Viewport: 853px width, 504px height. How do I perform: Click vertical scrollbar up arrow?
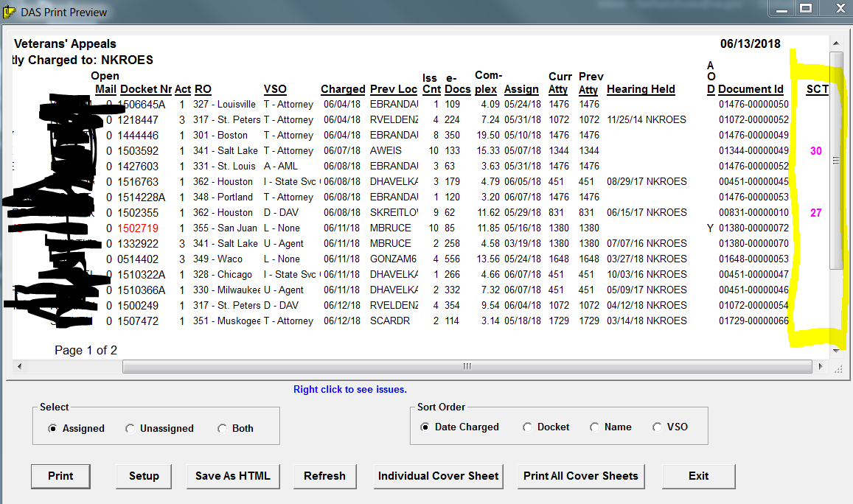[x=835, y=43]
